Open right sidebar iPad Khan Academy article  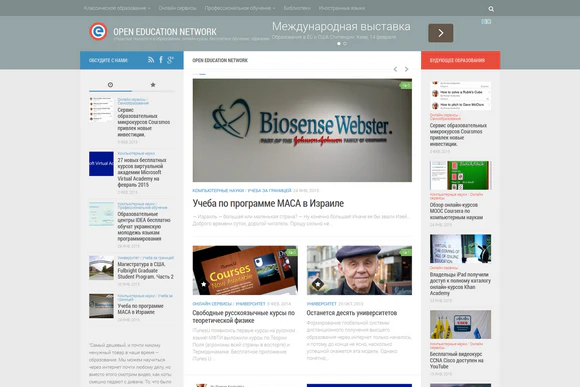coord(460,284)
